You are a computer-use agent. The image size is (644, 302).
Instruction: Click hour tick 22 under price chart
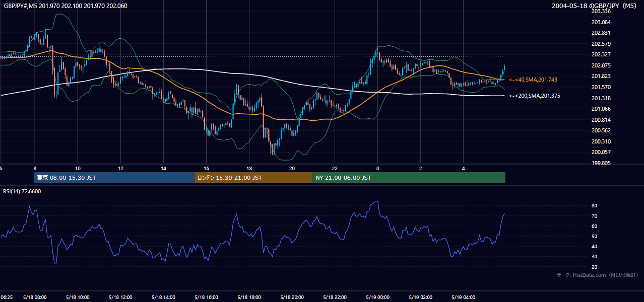click(335, 168)
